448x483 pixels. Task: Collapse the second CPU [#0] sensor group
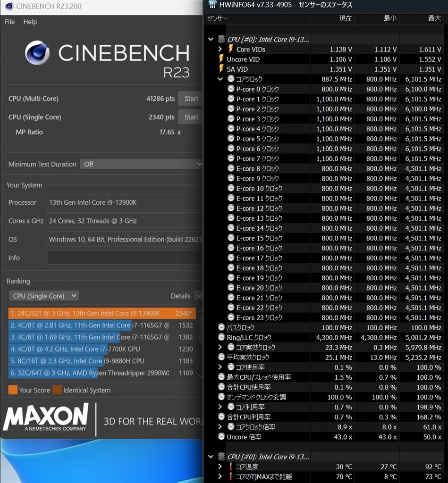click(211, 457)
